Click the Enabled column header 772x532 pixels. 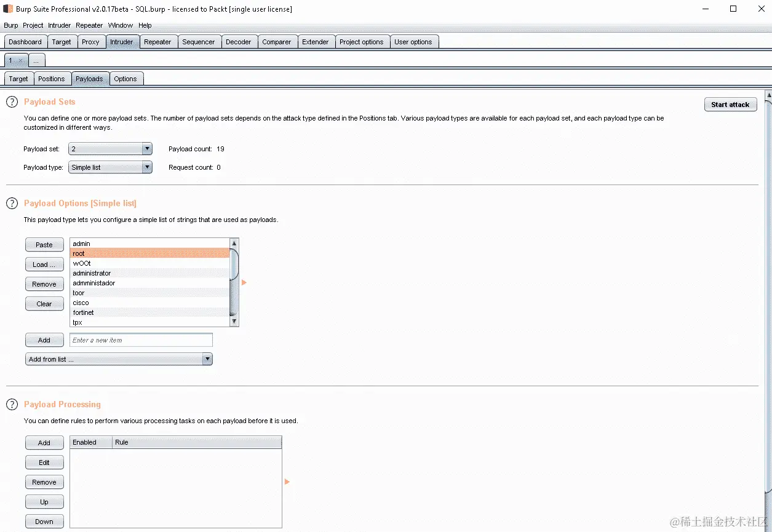(91, 442)
